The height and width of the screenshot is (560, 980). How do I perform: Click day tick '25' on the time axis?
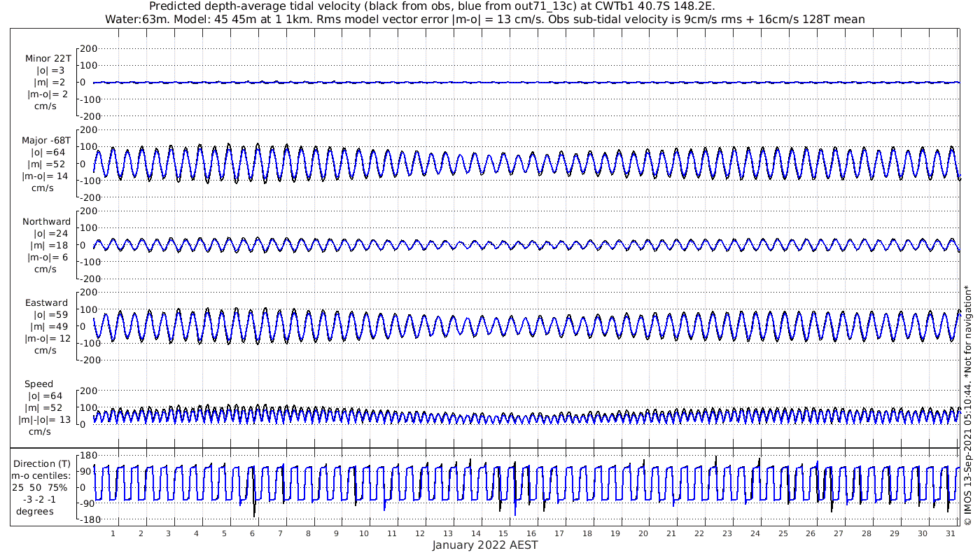(783, 533)
